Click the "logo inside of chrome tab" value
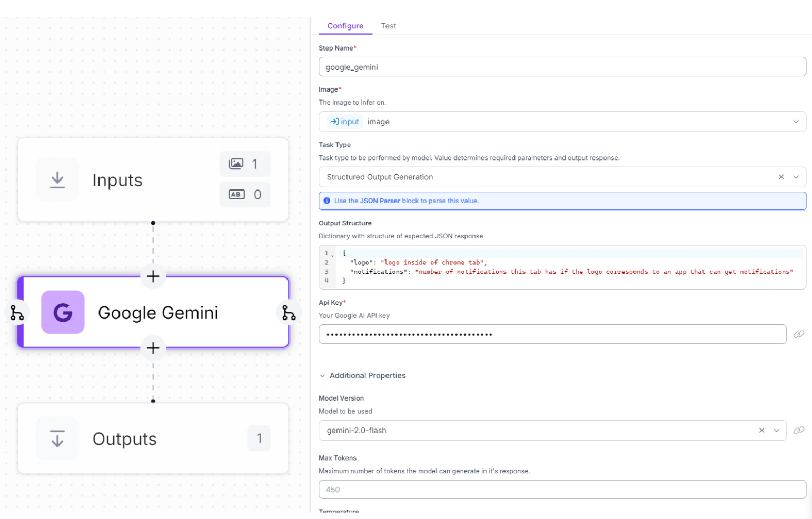Viewport: 812px width, 519px height. click(432, 263)
